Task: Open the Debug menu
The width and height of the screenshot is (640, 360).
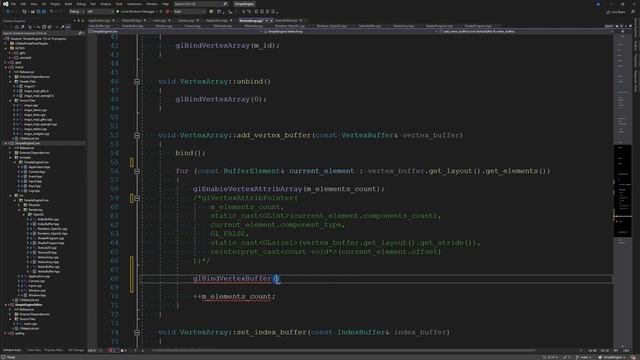Action: click(81, 4)
